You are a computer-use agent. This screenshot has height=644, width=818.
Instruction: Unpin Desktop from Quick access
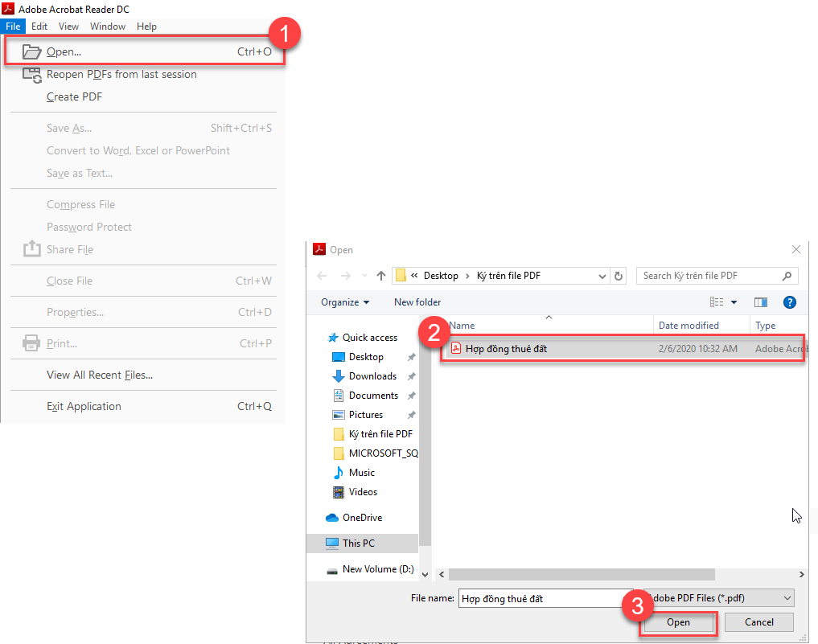click(x=411, y=357)
